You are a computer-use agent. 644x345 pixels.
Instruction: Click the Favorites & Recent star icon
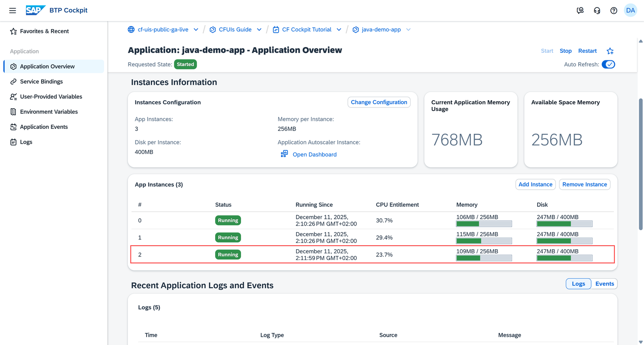pos(13,31)
